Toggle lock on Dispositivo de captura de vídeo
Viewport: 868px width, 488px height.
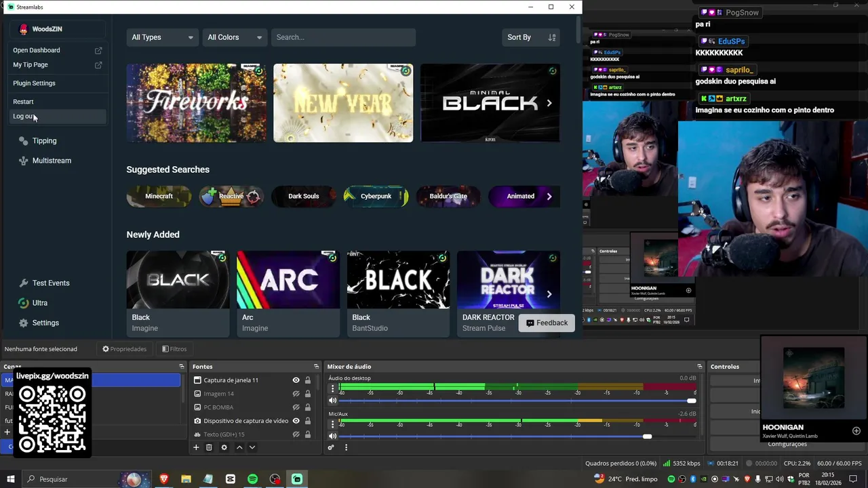coord(307,421)
